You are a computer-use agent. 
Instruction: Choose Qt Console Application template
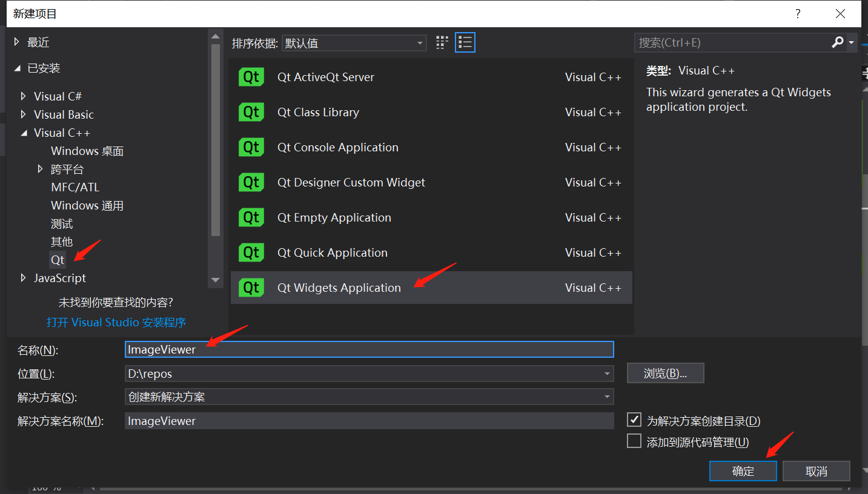pos(431,147)
